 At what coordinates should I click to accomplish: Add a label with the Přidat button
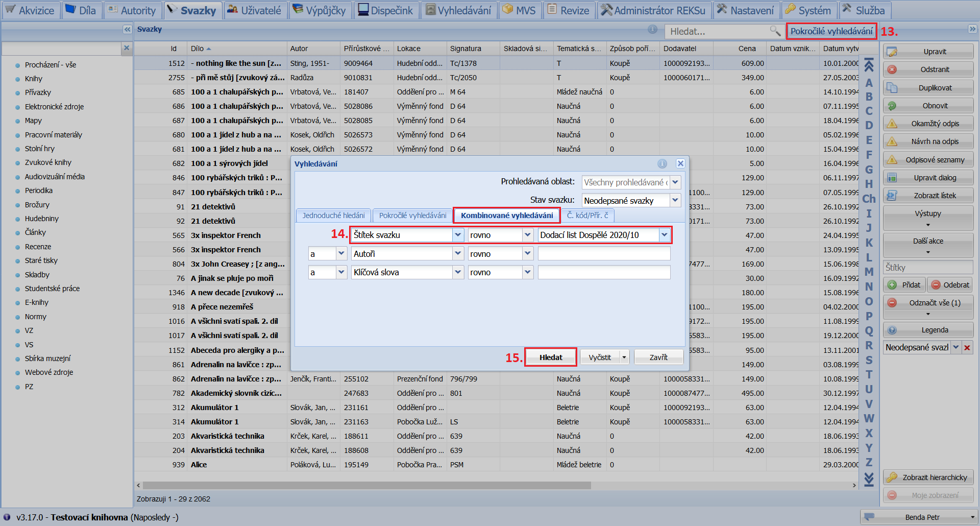click(904, 285)
